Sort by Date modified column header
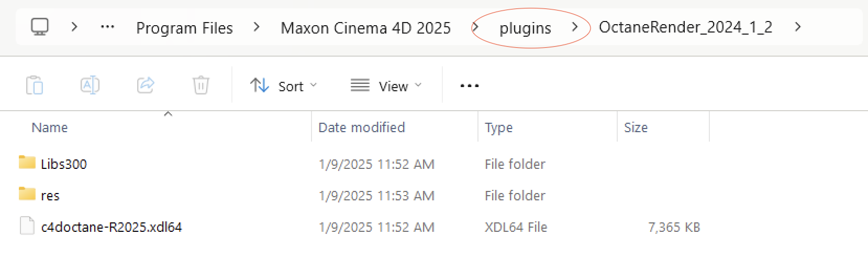The width and height of the screenshot is (868, 257). coord(361,127)
